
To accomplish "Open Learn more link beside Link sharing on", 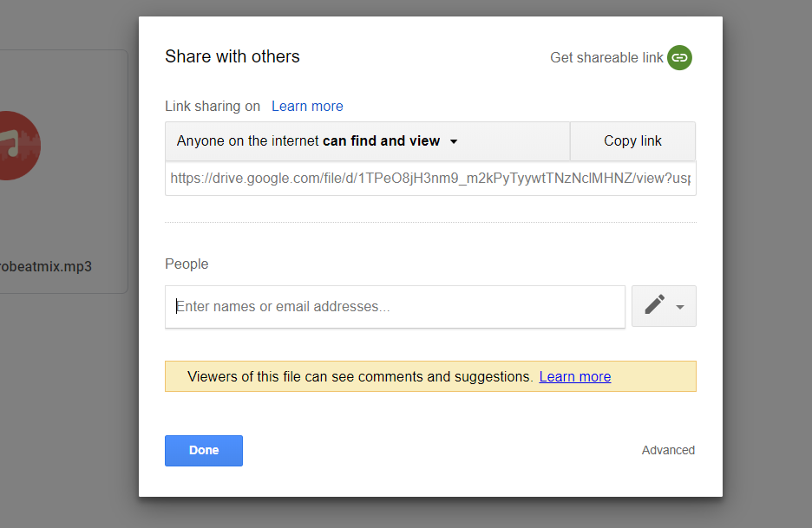I will coord(307,106).
